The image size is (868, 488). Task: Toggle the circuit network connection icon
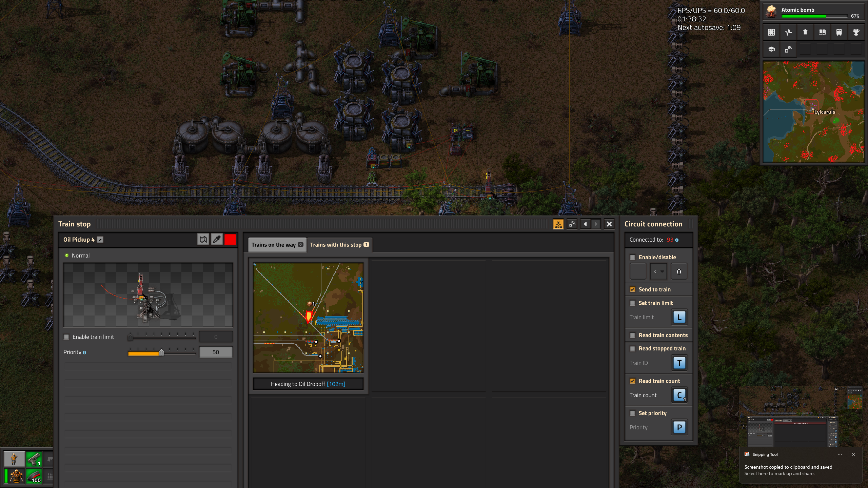click(558, 224)
